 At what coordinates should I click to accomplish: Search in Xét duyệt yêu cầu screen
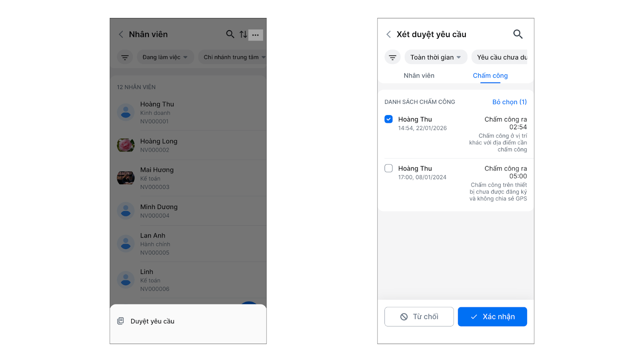click(x=518, y=34)
